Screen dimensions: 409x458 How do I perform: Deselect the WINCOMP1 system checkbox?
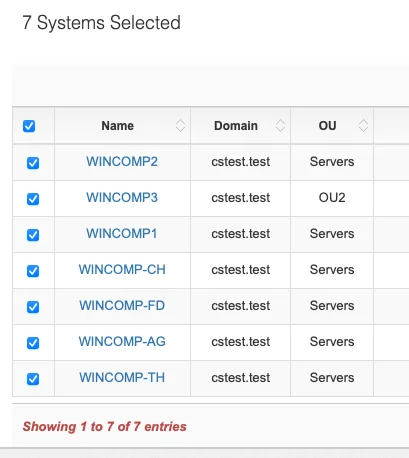[x=33, y=235]
